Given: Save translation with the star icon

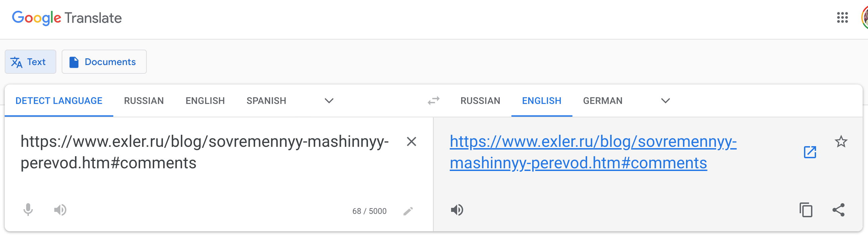Looking at the screenshot, I should click(x=841, y=141).
